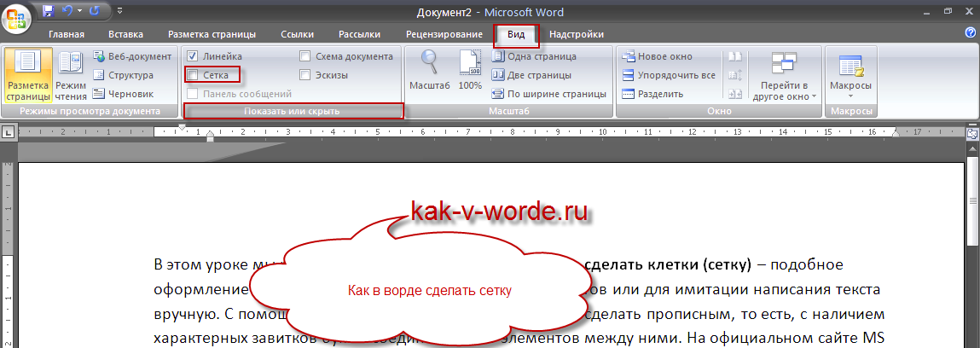Switch to Разметка страницы view mode
The width and height of the screenshot is (980, 348).
pos(28,76)
